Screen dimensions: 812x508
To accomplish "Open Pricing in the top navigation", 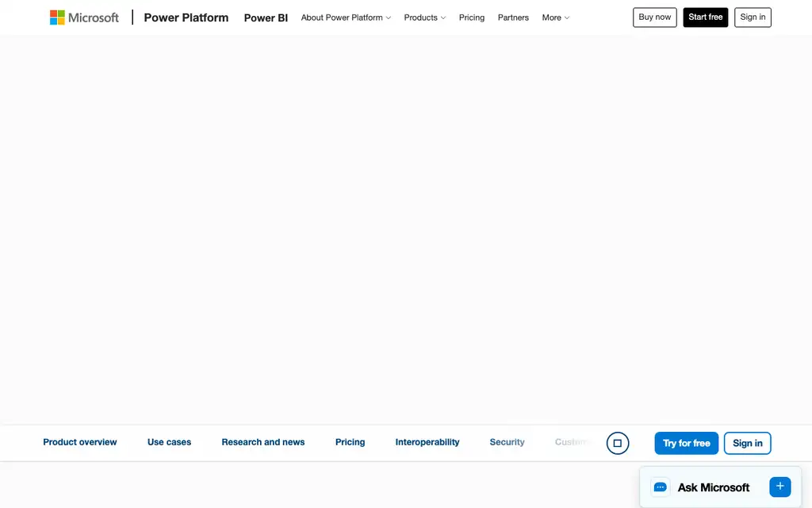I will [472, 17].
